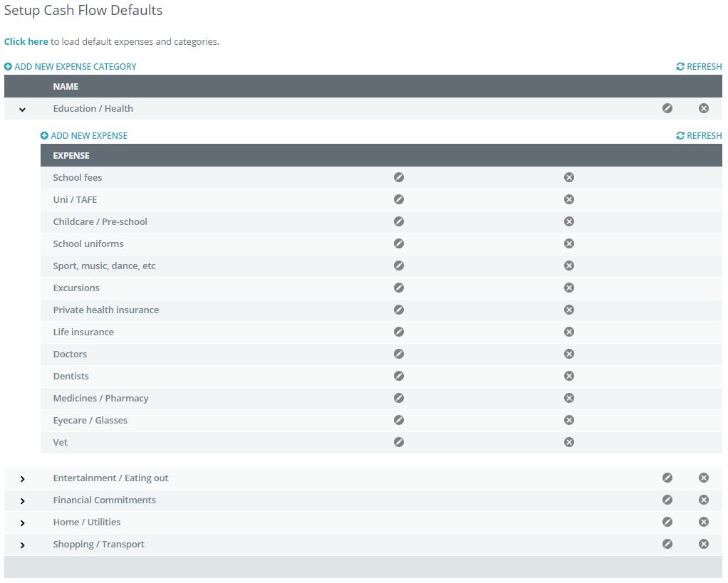Edit the Doctors expense entry

tap(399, 354)
